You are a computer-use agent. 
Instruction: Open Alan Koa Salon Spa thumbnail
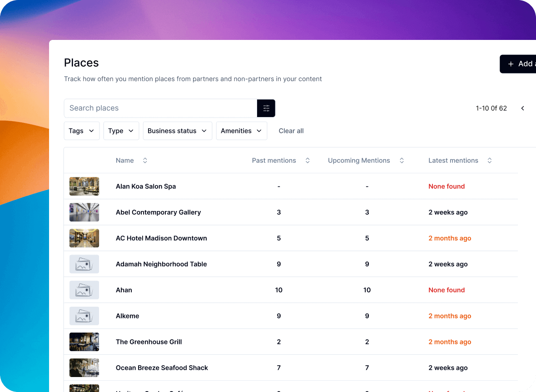click(84, 186)
